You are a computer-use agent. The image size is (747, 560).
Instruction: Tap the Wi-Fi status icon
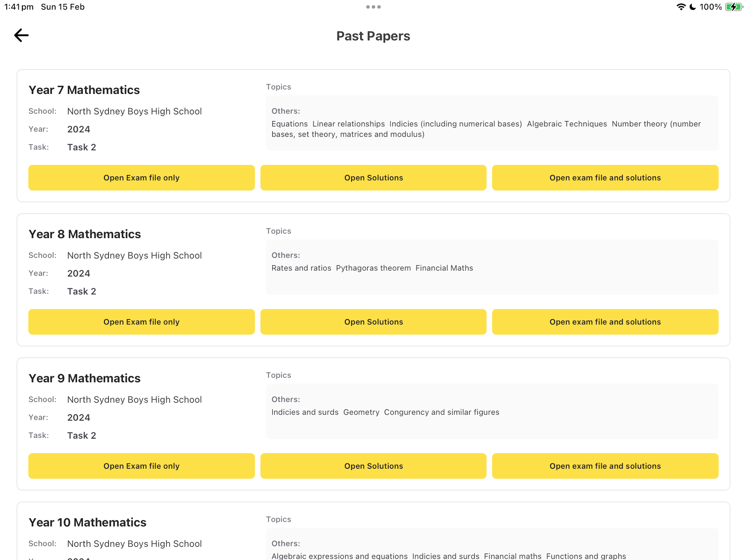pyautogui.click(x=681, y=7)
